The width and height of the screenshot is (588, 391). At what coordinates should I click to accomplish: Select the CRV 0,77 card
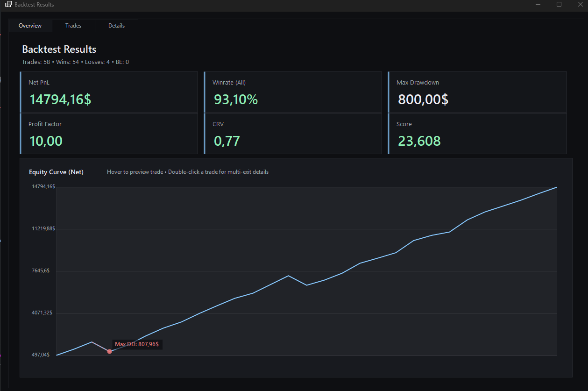pyautogui.click(x=293, y=134)
